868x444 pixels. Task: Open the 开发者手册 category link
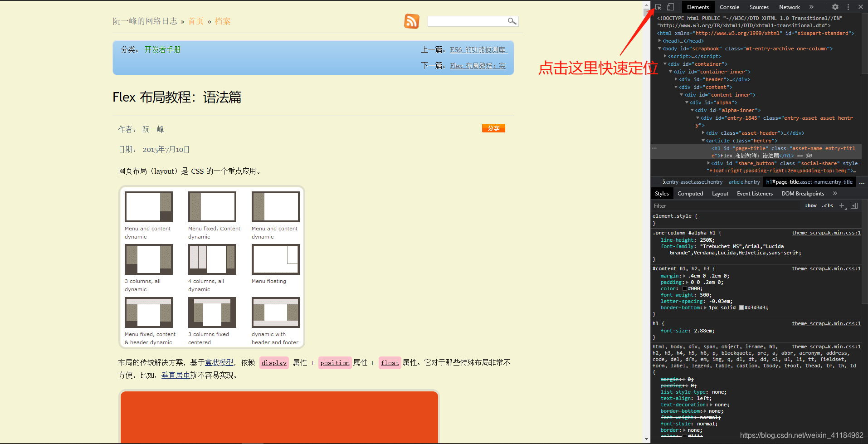click(x=162, y=50)
